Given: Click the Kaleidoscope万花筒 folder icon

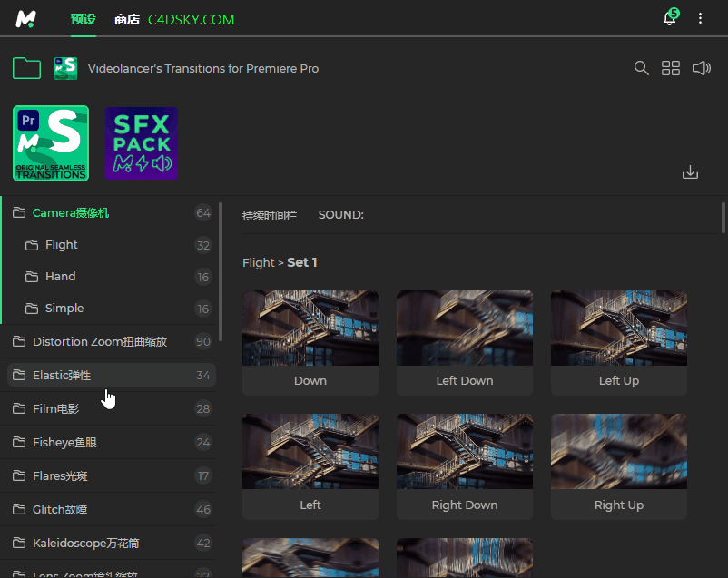Looking at the screenshot, I should pyautogui.click(x=19, y=543).
